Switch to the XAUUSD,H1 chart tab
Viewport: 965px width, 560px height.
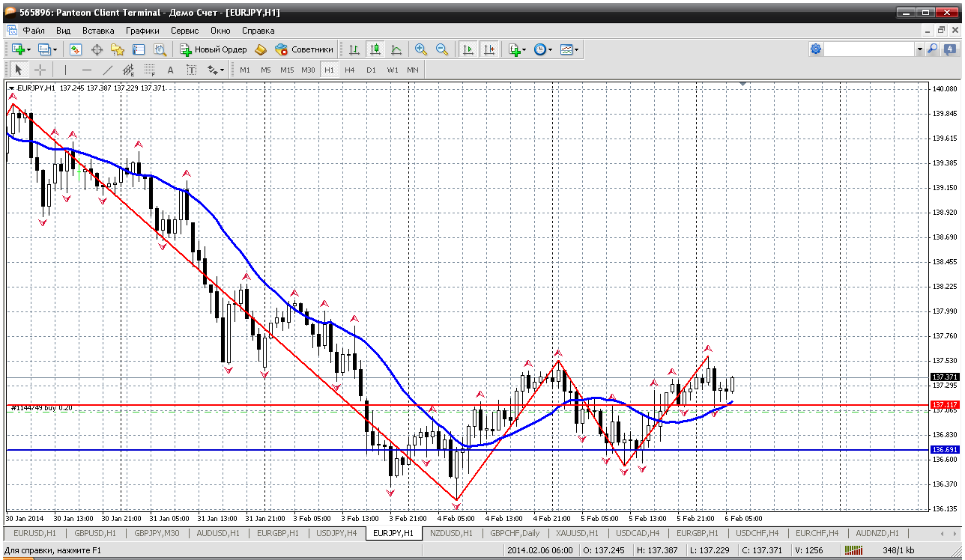[x=577, y=533]
